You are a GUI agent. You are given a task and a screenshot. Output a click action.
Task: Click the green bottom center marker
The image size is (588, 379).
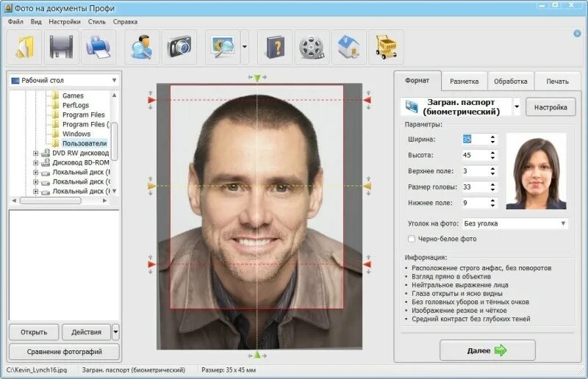[x=257, y=355]
